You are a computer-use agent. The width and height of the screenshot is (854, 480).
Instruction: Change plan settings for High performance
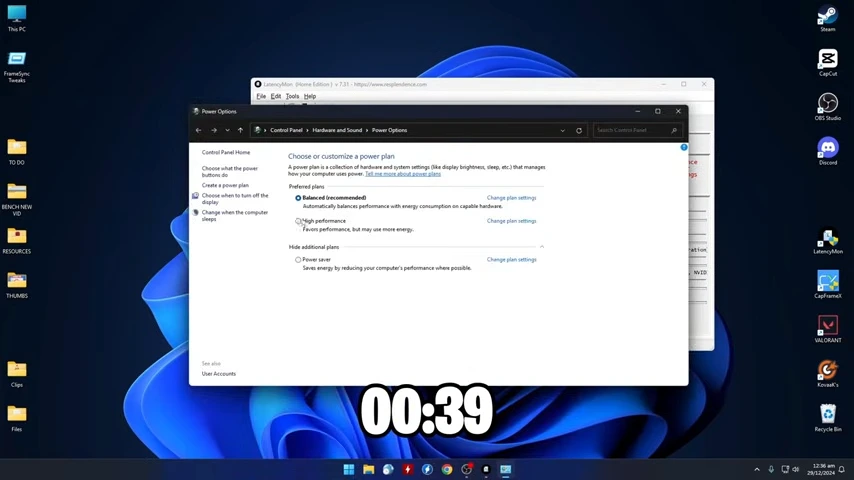point(511,221)
